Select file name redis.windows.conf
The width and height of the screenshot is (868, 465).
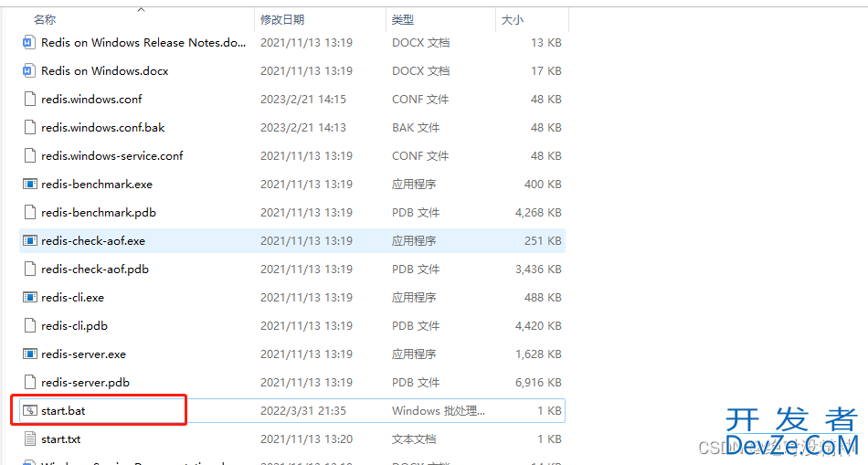pos(91,99)
